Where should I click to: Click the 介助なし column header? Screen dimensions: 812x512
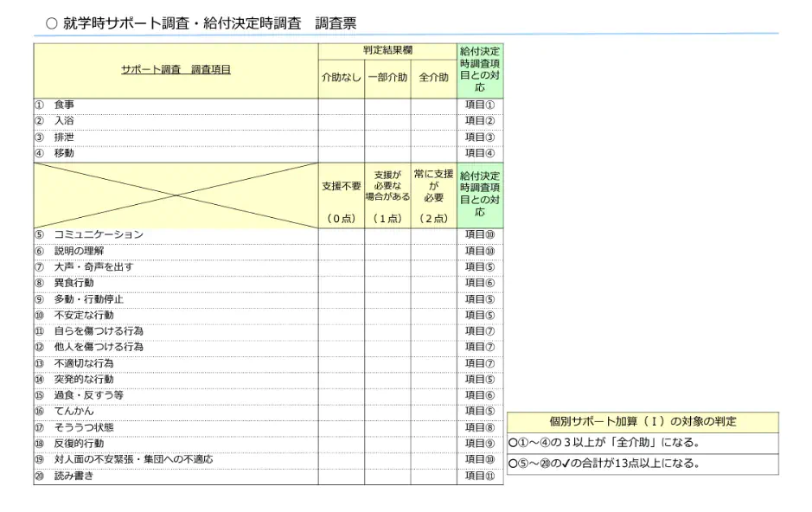[x=341, y=78]
